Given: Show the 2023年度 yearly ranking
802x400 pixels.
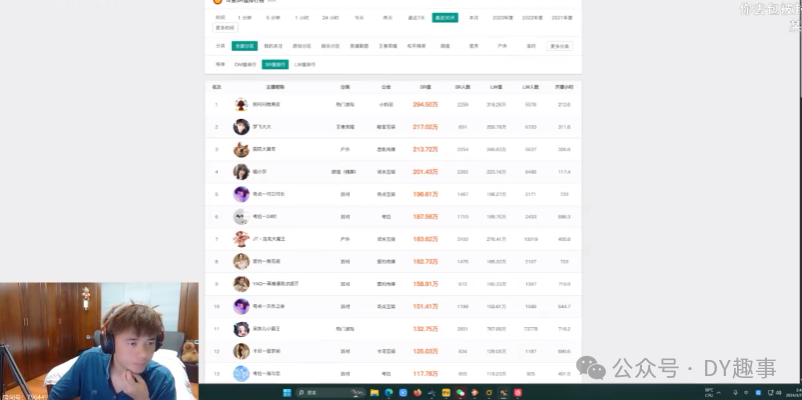Looking at the screenshot, I should pyautogui.click(x=503, y=18).
